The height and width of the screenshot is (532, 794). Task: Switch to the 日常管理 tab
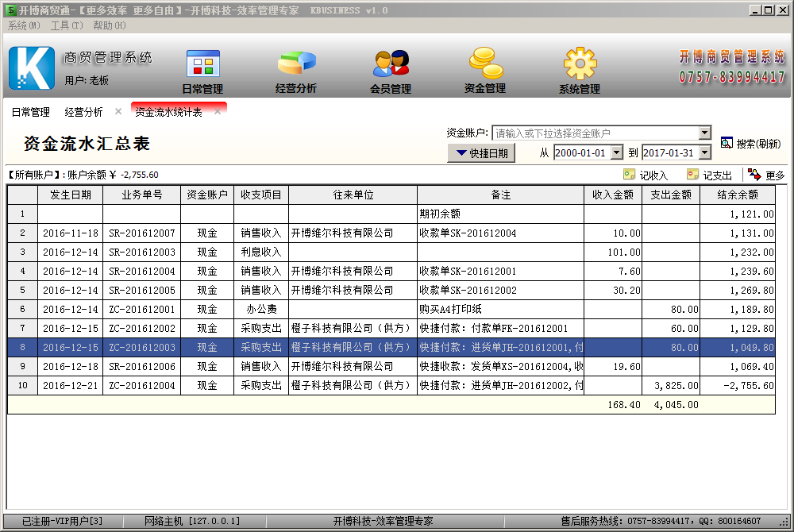tap(31, 112)
